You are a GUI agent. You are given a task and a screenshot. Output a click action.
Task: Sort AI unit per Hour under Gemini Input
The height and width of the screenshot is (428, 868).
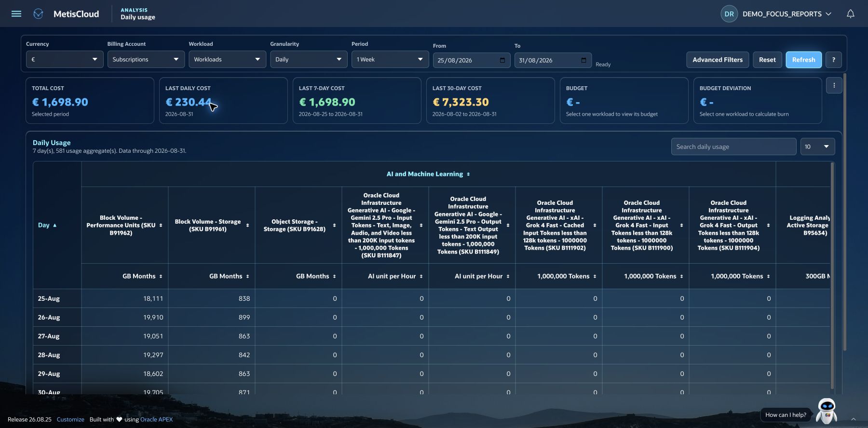(x=421, y=276)
